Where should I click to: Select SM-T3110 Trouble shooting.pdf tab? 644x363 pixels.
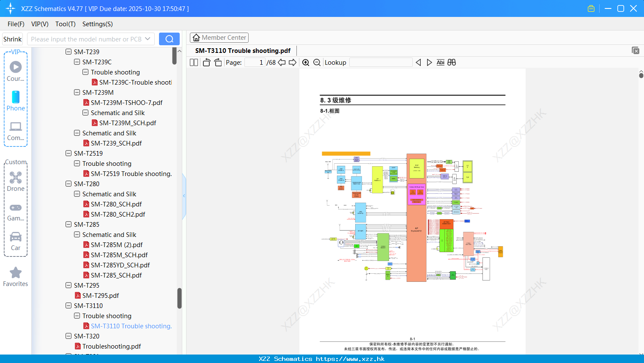pos(243,51)
